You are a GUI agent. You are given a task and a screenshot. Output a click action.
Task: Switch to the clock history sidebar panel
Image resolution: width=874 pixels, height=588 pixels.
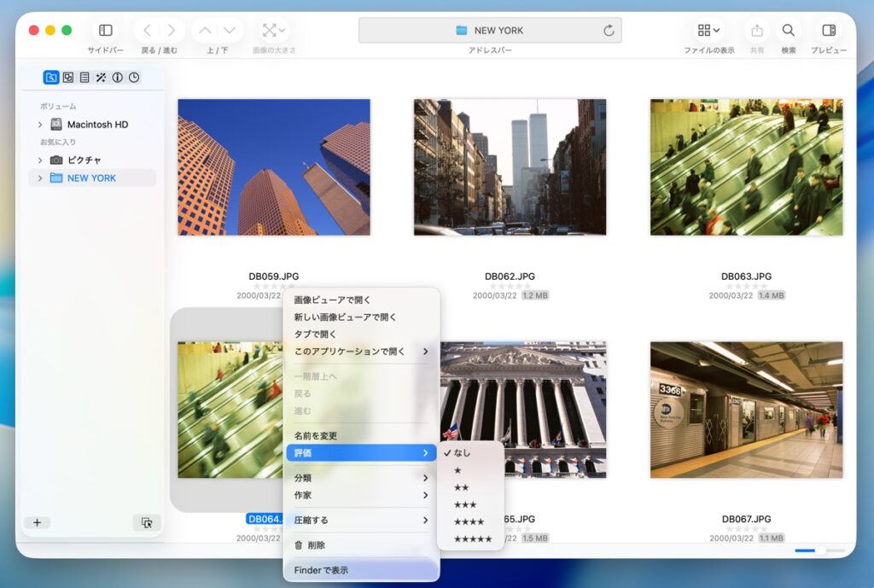(x=134, y=78)
